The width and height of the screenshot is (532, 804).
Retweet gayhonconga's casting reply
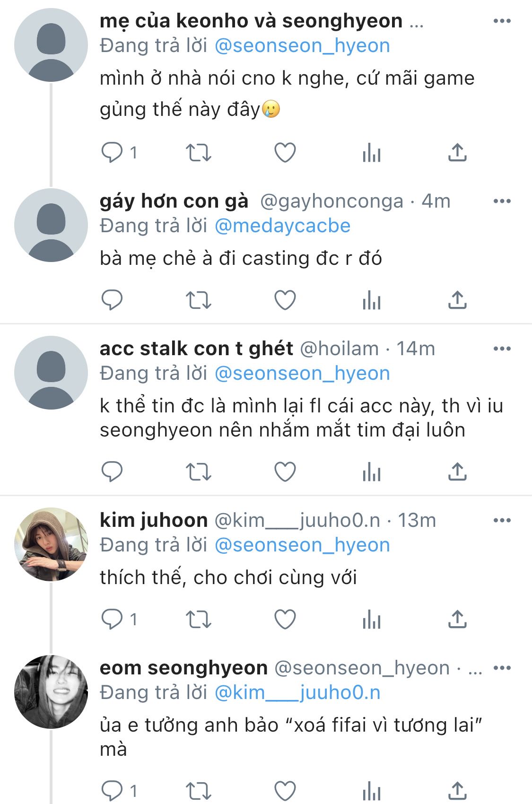pyautogui.click(x=198, y=300)
